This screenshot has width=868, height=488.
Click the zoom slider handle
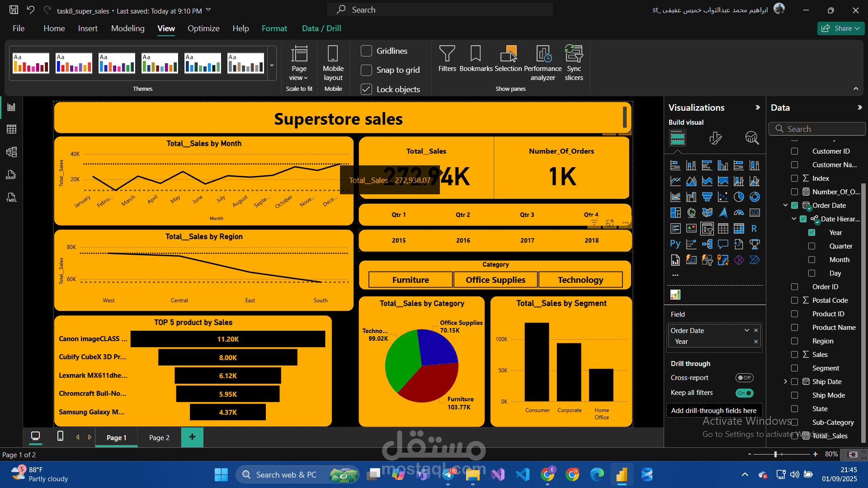pos(775,454)
